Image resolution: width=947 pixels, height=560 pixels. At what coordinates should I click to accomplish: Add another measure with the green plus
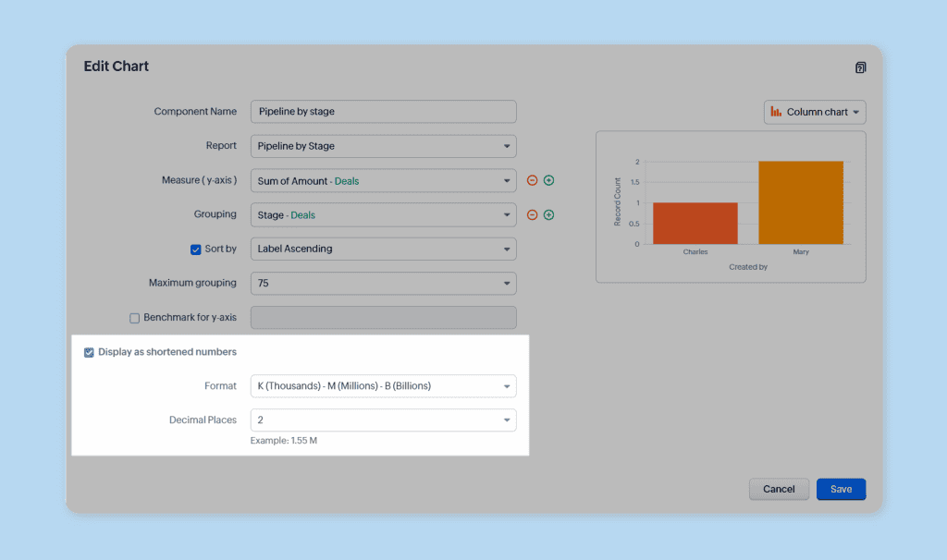[x=548, y=180]
